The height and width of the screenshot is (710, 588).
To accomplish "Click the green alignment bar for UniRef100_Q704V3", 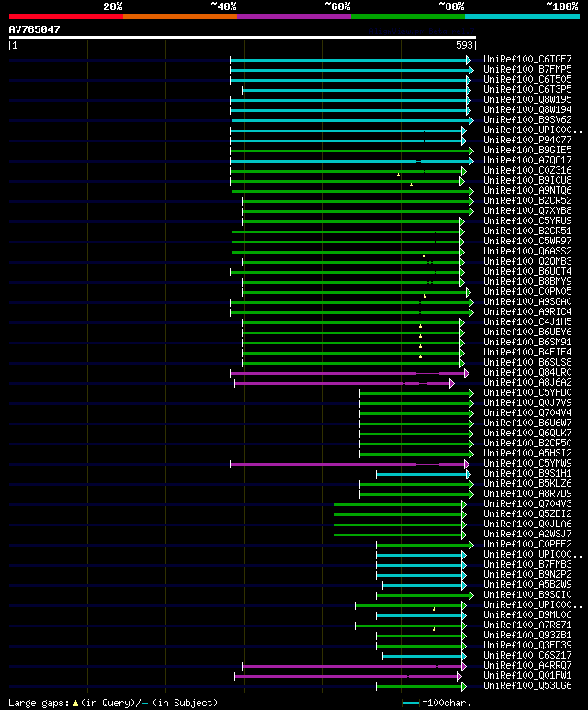I will (x=398, y=505).
